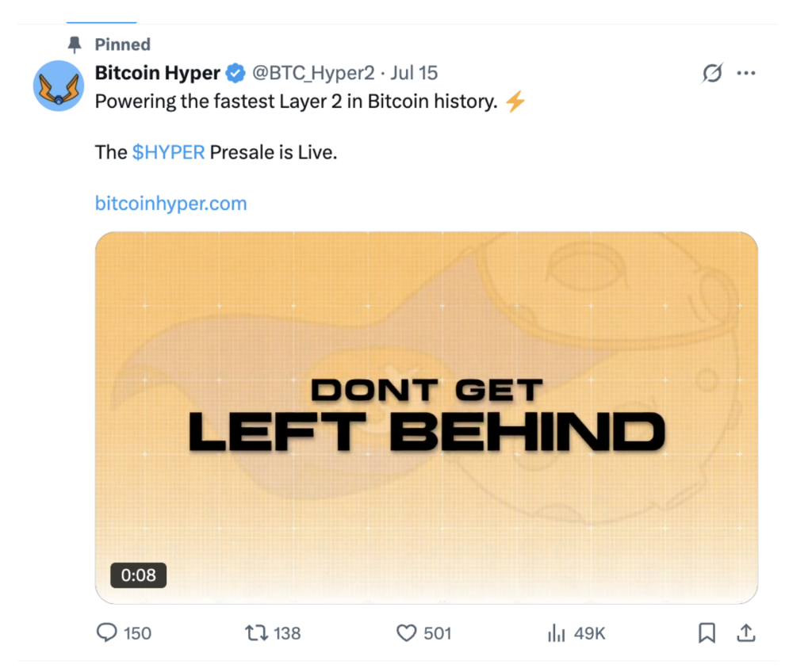Click the Jul 15 timestamp
This screenshot has width=812, height=672.
(414, 74)
